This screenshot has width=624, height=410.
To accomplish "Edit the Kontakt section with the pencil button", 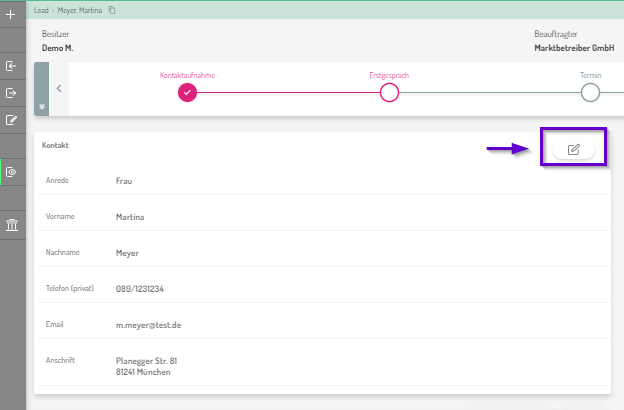I will tap(574, 150).
